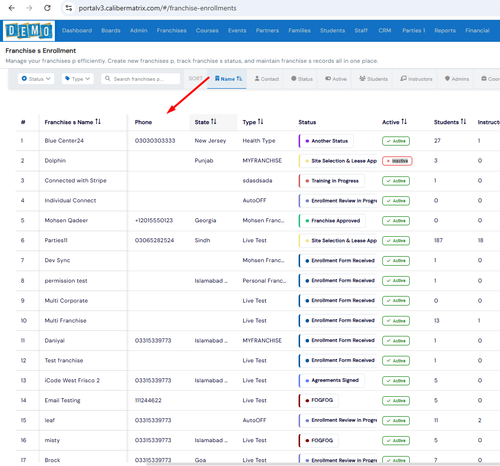
Task: Sort by the Name bookmark icon button
Action: coord(228,79)
